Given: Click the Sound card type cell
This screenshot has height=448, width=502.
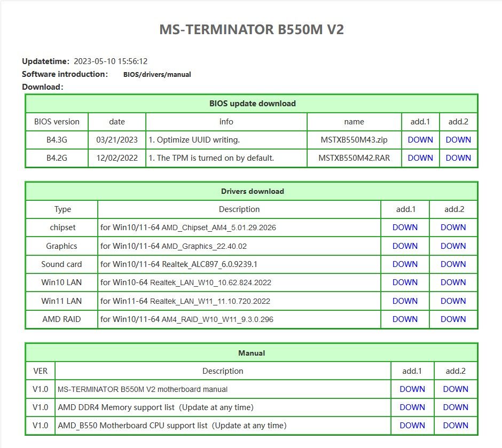Looking at the screenshot, I should 62,264.
